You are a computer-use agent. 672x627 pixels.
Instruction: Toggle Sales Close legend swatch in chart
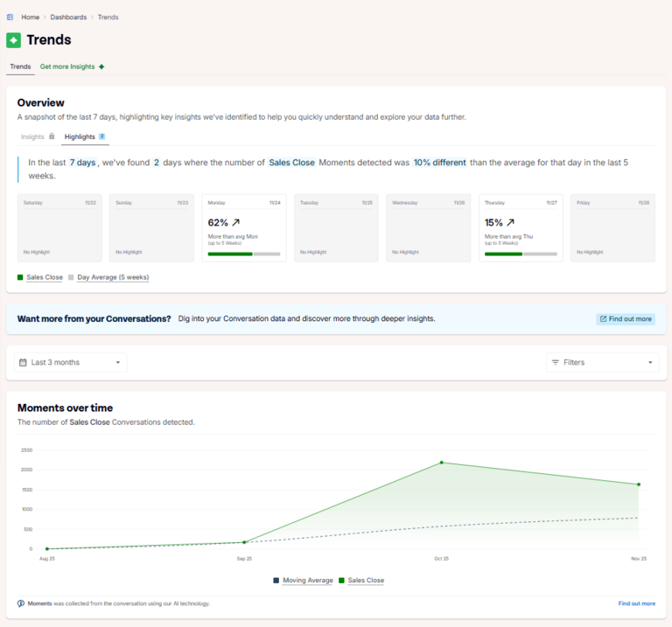pyautogui.click(x=341, y=581)
